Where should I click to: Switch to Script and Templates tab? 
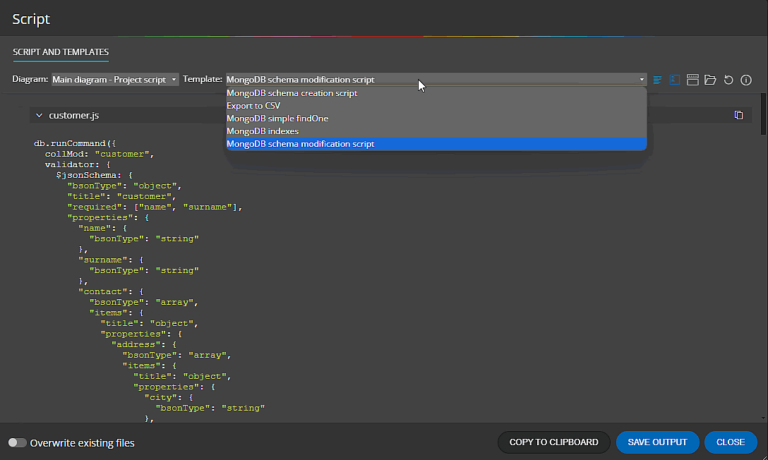(61, 52)
